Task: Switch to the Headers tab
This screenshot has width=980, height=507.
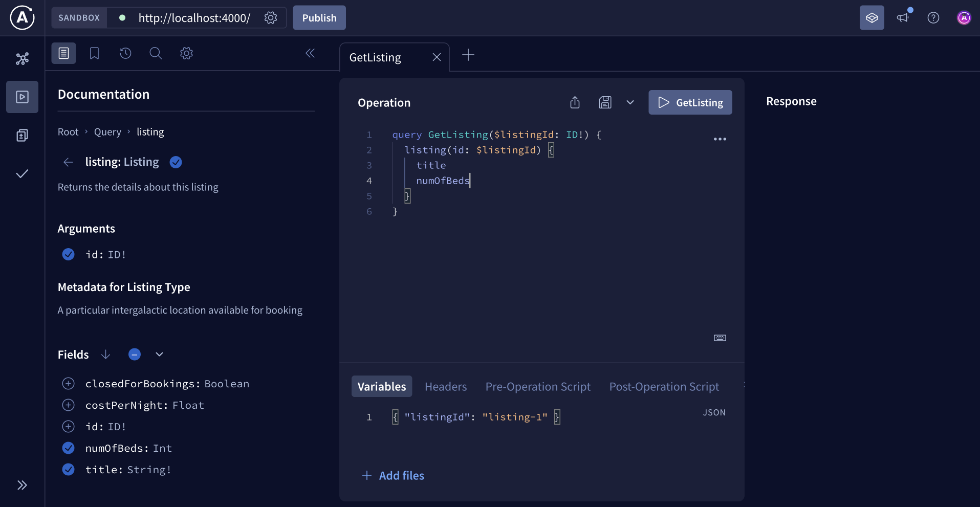Action: coord(445,386)
